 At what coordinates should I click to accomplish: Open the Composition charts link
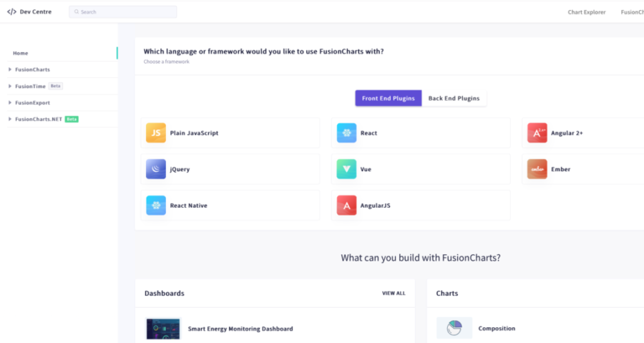(x=497, y=328)
